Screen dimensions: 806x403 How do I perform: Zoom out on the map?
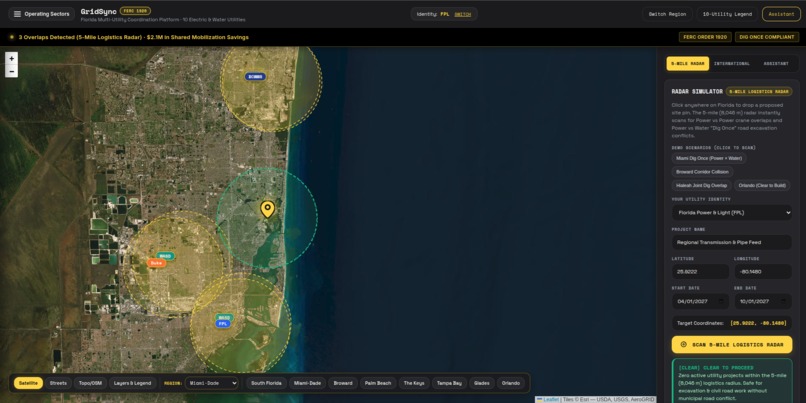tap(11, 71)
